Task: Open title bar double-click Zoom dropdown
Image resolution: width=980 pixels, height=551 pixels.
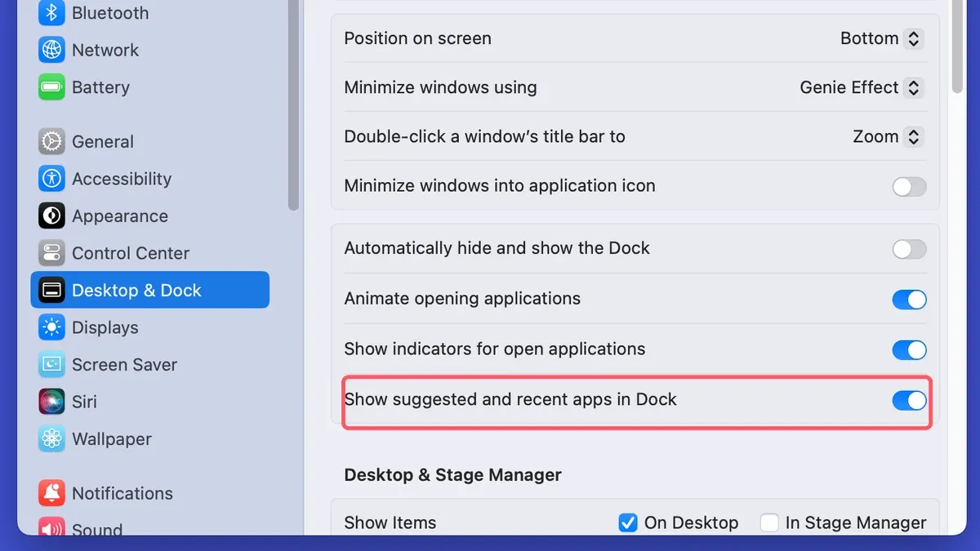Action: (x=888, y=136)
